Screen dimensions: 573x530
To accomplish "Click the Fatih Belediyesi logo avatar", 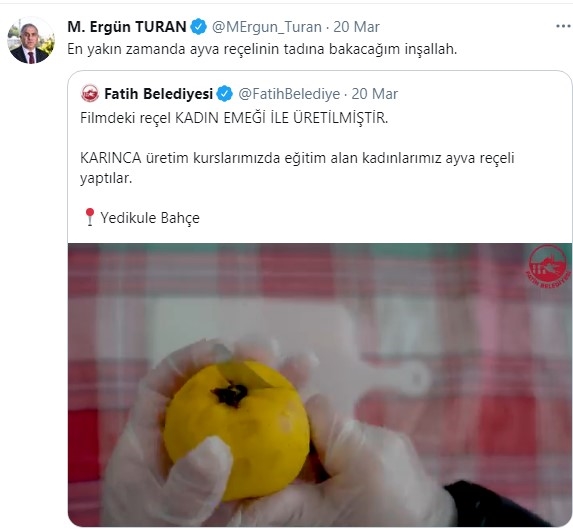I will click(90, 94).
